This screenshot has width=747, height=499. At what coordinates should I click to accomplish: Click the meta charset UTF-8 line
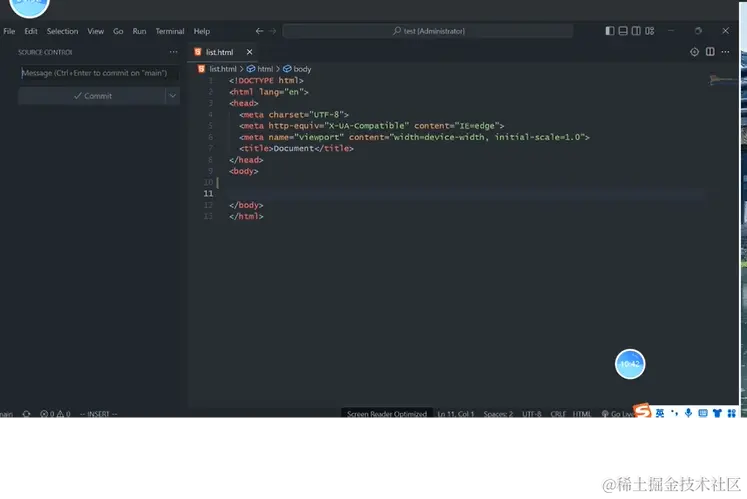coord(294,115)
